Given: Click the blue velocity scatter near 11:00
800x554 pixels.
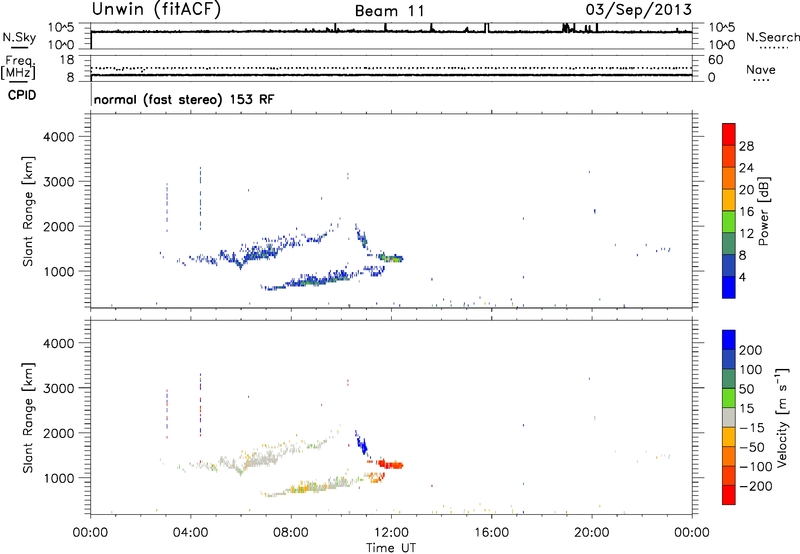Looking at the screenshot, I should (362, 444).
